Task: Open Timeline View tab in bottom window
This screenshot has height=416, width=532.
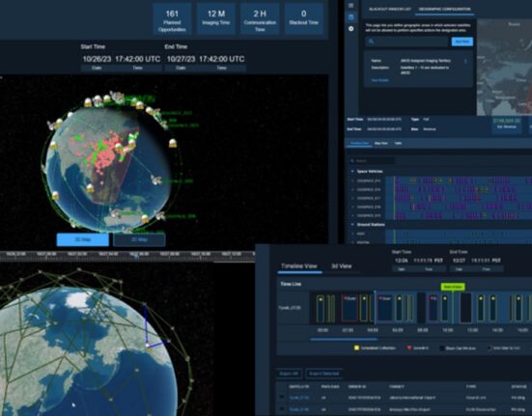Action: coord(299,266)
